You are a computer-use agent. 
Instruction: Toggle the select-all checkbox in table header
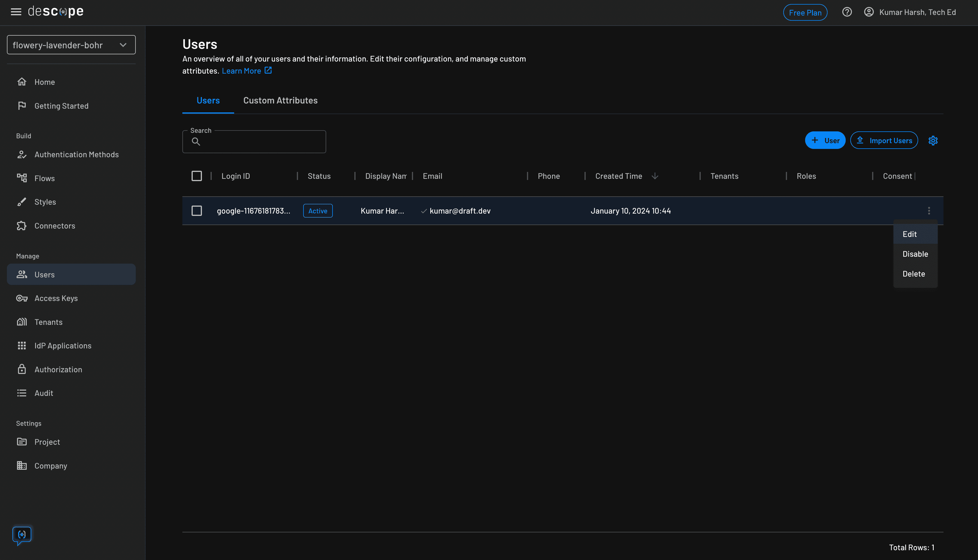[x=196, y=176]
